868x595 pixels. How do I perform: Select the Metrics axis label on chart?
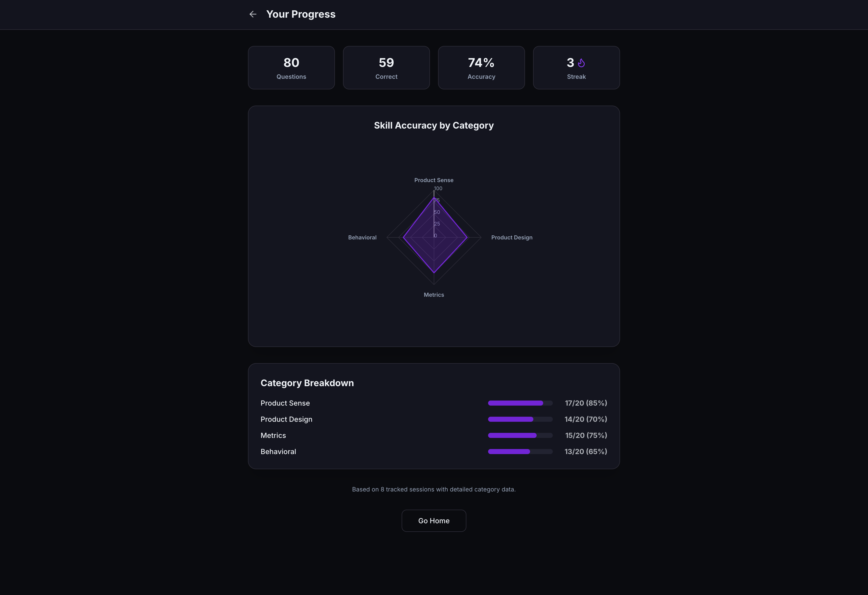tap(434, 294)
